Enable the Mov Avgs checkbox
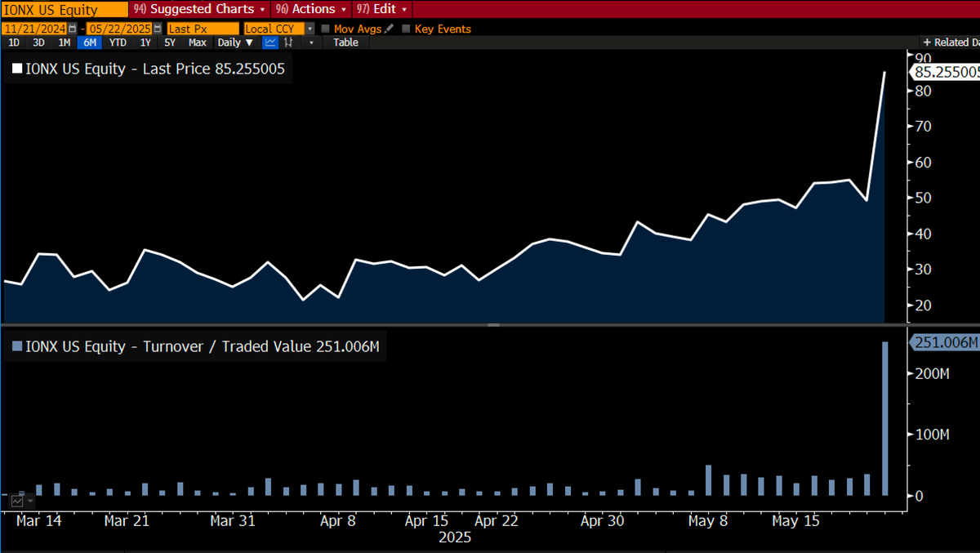980x553 pixels. tap(326, 29)
